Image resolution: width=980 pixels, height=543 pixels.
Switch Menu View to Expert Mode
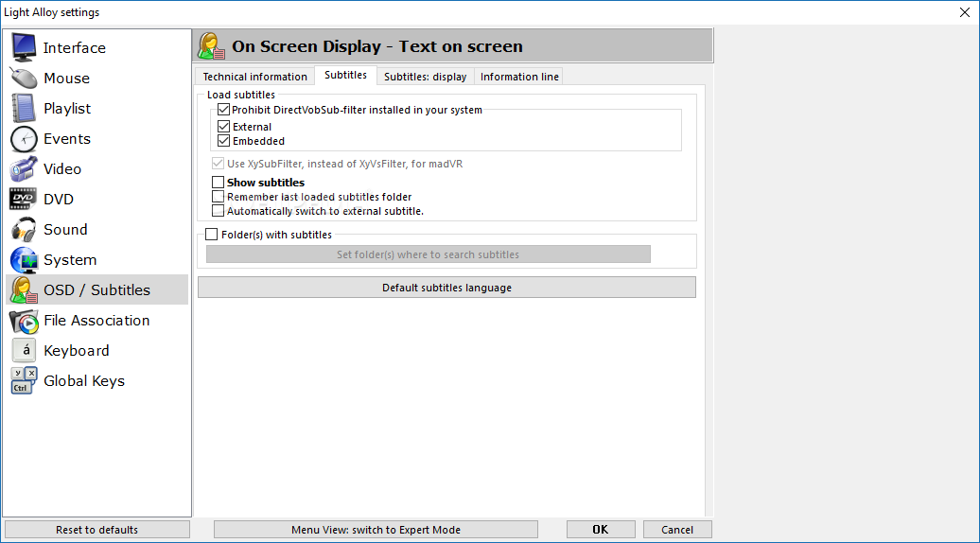[376, 529]
